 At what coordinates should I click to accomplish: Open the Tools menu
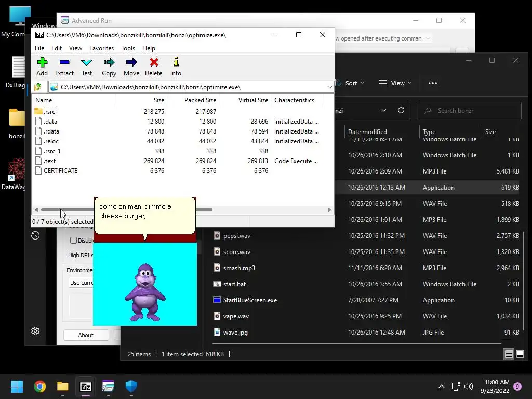point(128,48)
